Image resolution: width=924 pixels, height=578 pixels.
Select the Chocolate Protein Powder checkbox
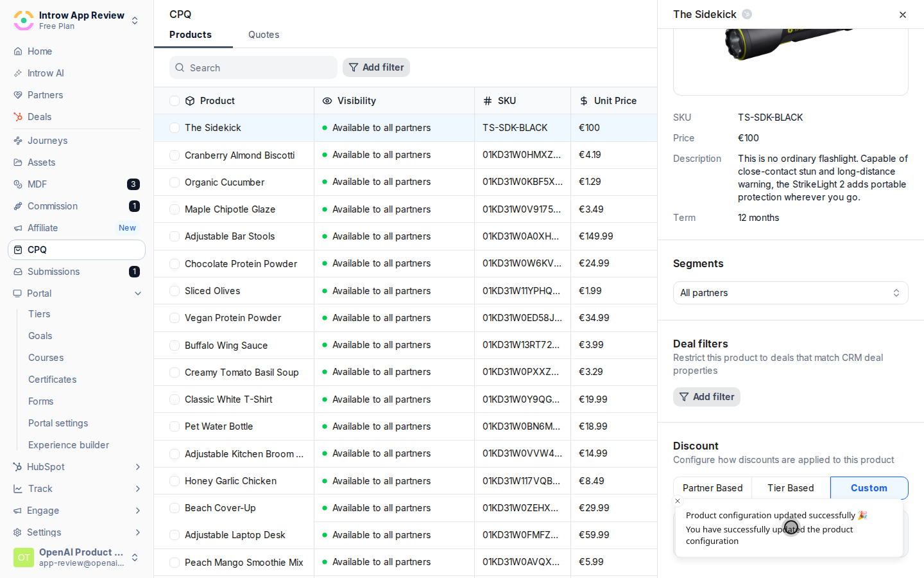pyautogui.click(x=175, y=264)
